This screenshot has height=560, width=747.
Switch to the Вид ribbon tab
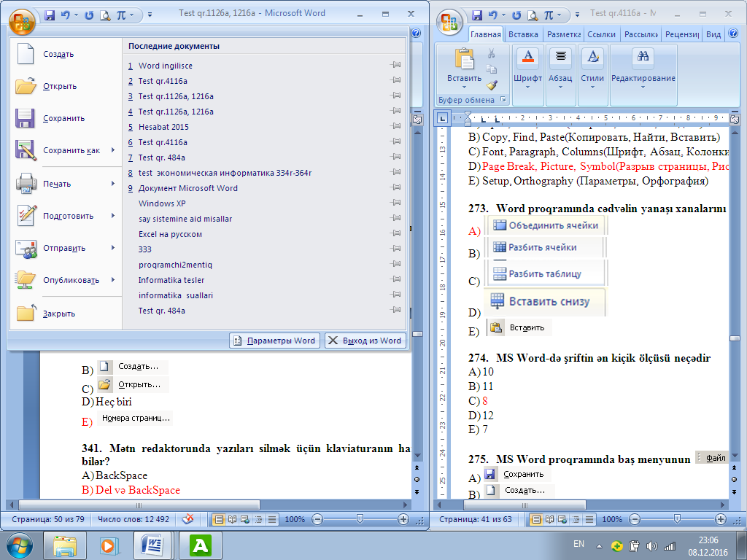[x=713, y=34]
